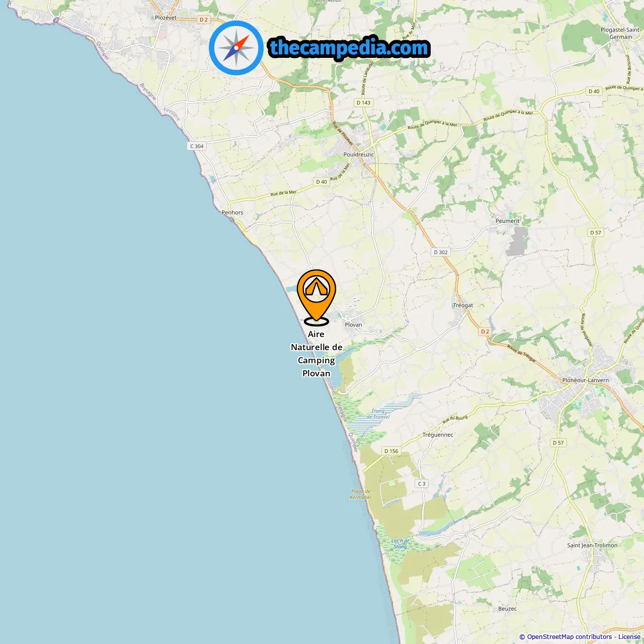Click the License link in attribution
This screenshot has height=644, width=644.
[x=629, y=637]
